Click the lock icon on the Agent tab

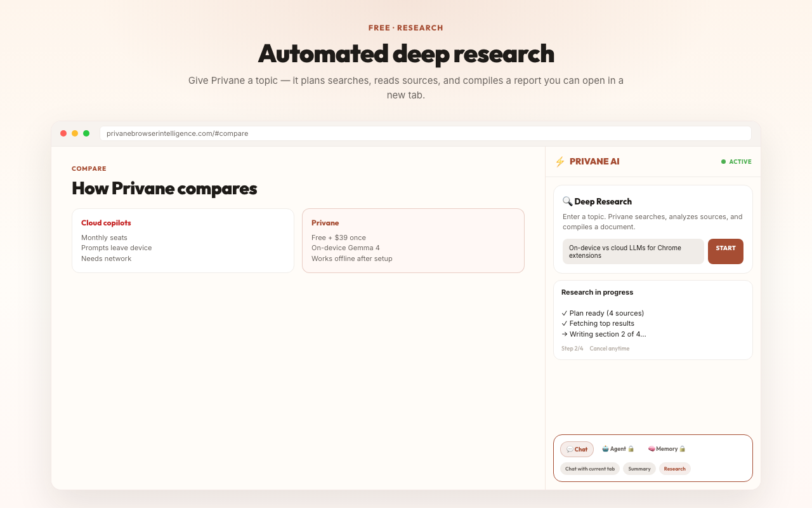click(x=631, y=449)
